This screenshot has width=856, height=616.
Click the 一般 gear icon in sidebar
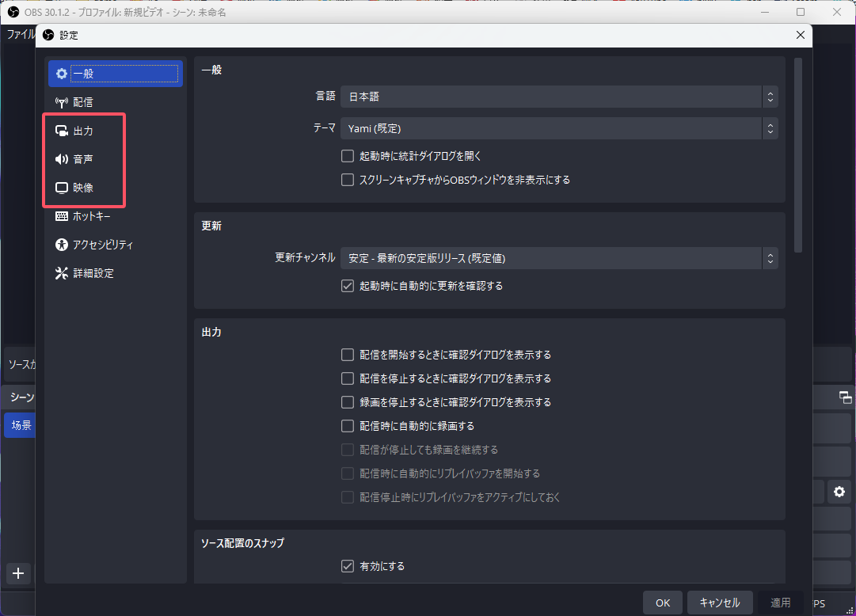[62, 74]
